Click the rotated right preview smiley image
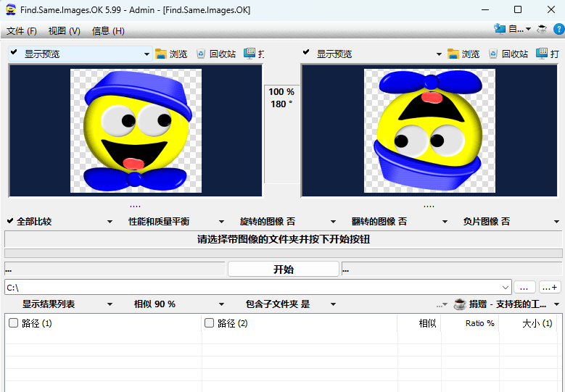 429,130
